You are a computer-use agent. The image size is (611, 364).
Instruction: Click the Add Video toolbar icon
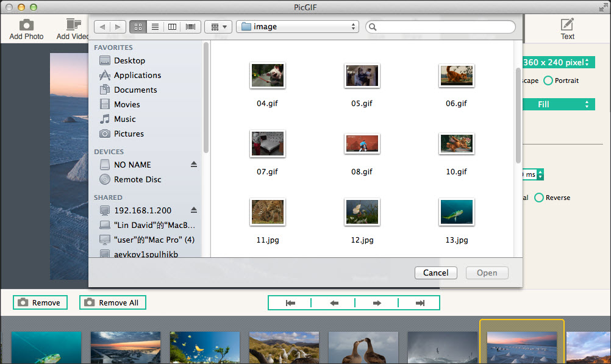(x=73, y=24)
